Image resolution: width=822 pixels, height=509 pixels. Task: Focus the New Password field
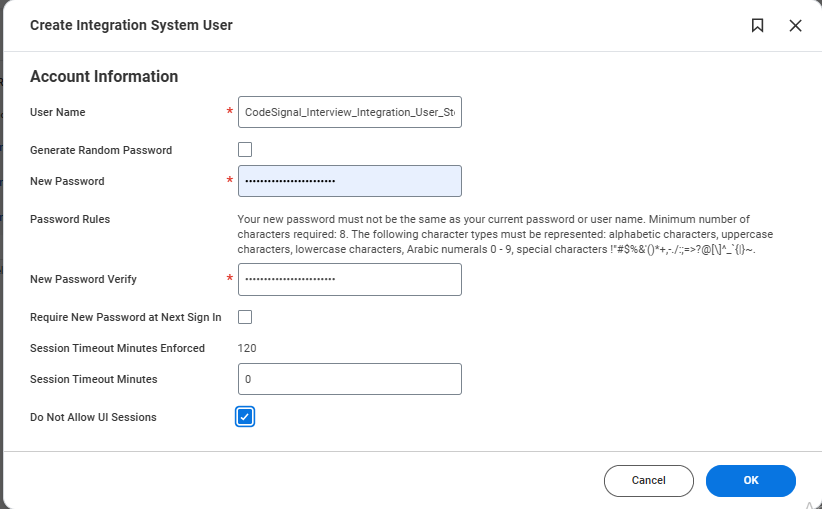[350, 181]
